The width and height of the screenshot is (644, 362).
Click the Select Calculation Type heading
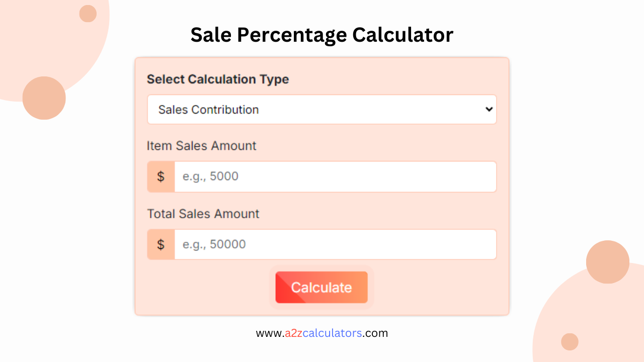(218, 79)
